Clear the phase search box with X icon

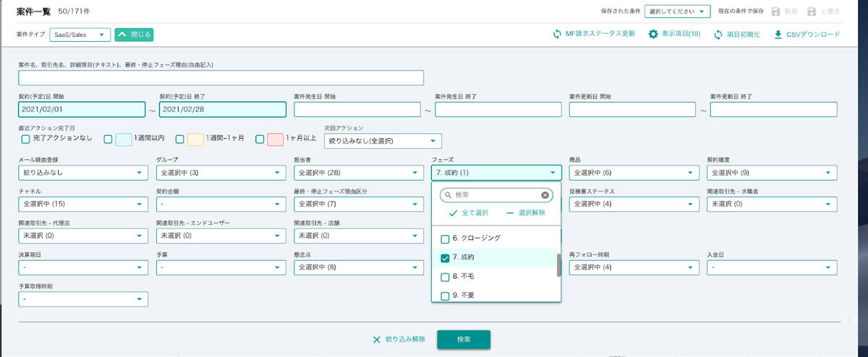point(545,195)
